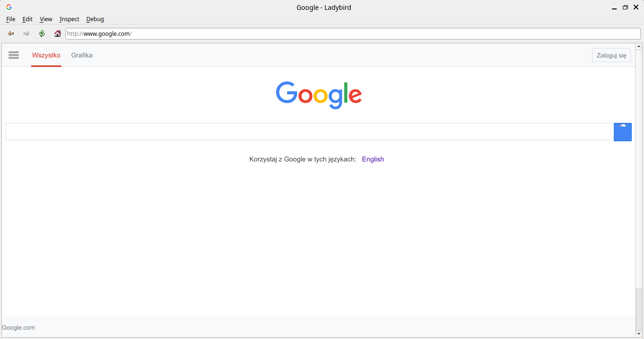This screenshot has height=339, width=644.
Task: Maximize the Ladybird window
Action: pos(625,8)
